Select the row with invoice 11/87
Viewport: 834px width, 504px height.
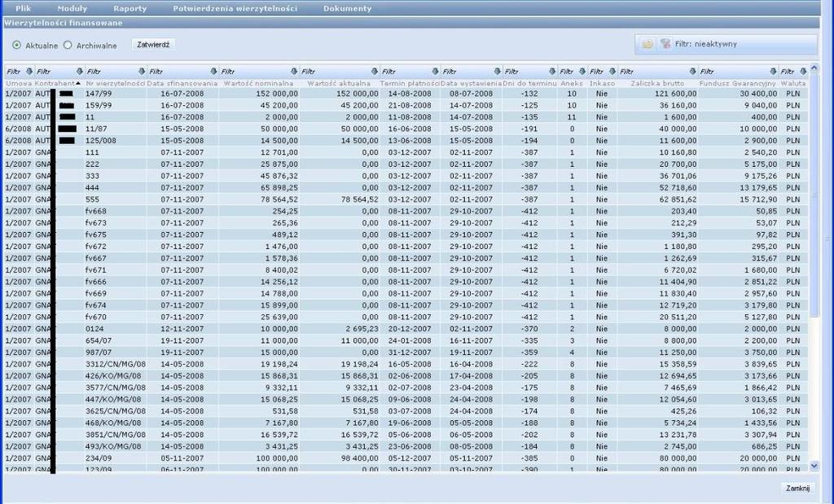[x=406, y=129]
